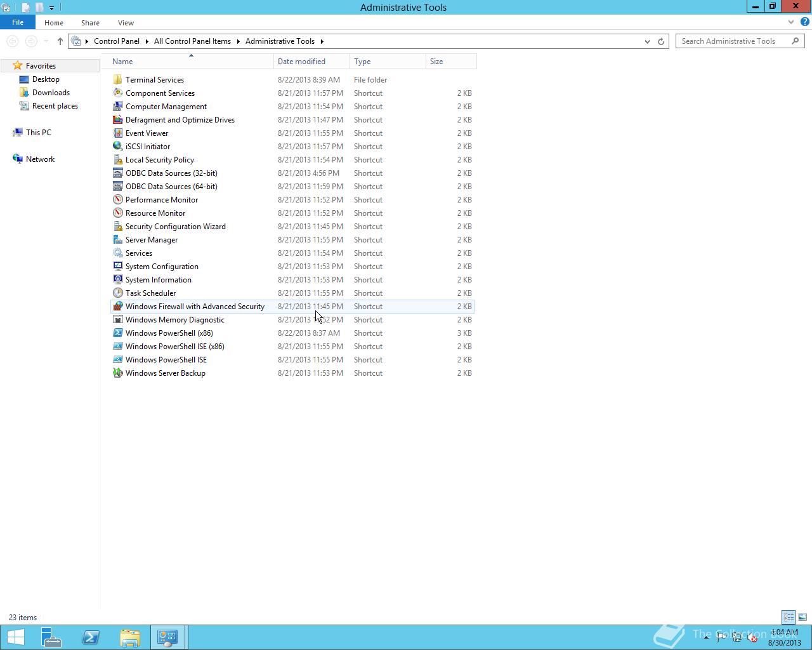Select the Server Manager shortcut icon

(x=117, y=239)
